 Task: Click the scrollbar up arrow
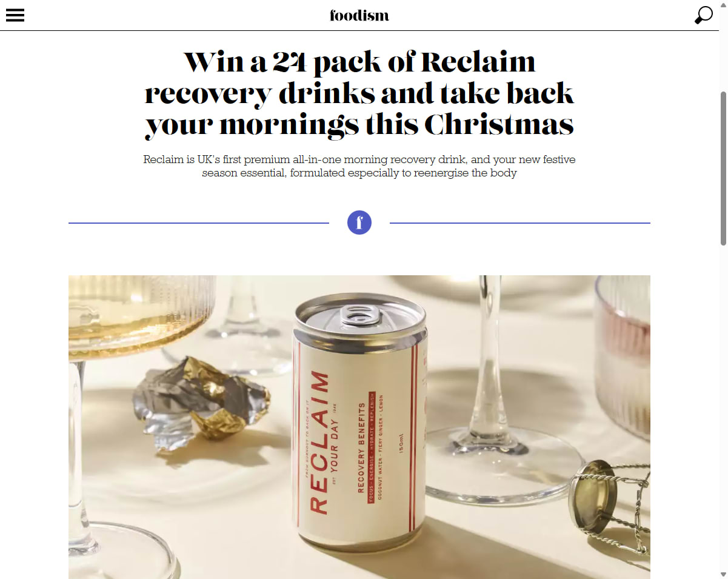coord(723,5)
